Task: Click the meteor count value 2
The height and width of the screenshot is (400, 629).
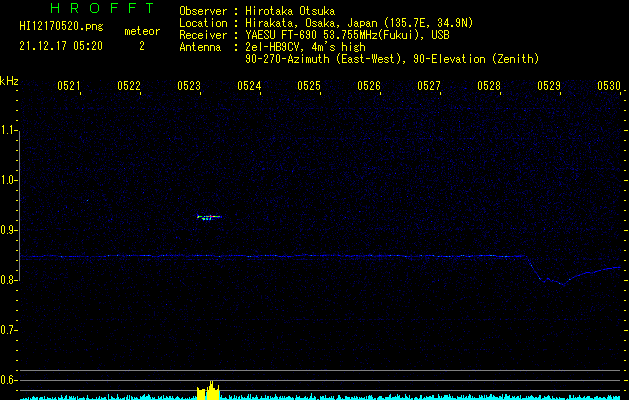Action: [142, 46]
